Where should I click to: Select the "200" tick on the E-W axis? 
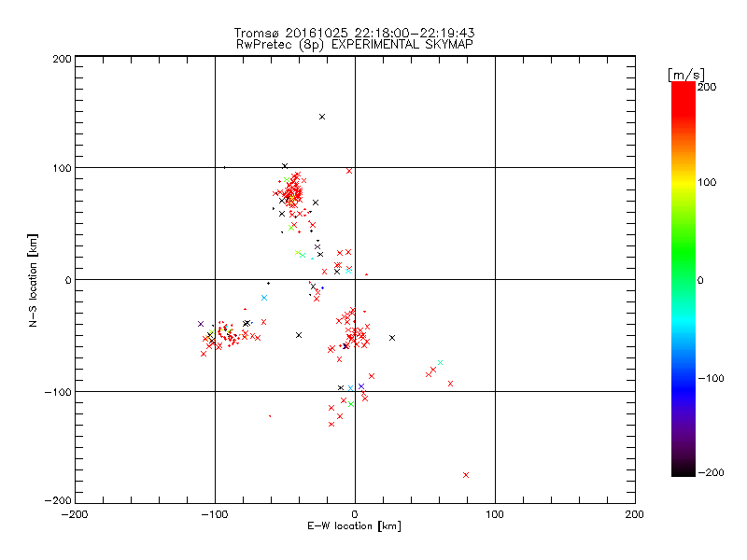pos(635,514)
